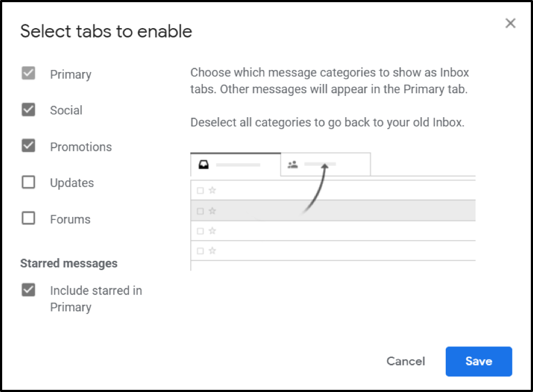Click the star icon in the first preview row
The image size is (533, 392).
tap(213, 190)
